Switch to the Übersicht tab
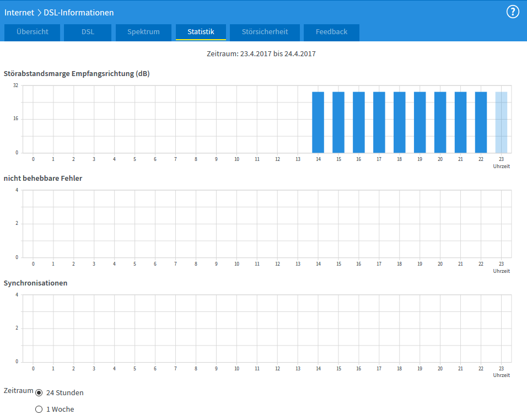The height and width of the screenshot is (420, 527). pos(32,32)
